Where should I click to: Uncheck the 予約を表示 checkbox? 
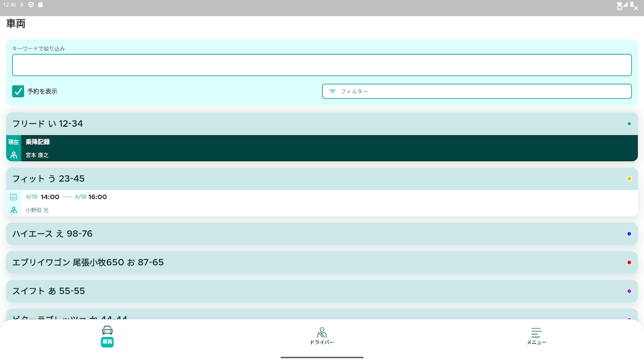click(18, 91)
